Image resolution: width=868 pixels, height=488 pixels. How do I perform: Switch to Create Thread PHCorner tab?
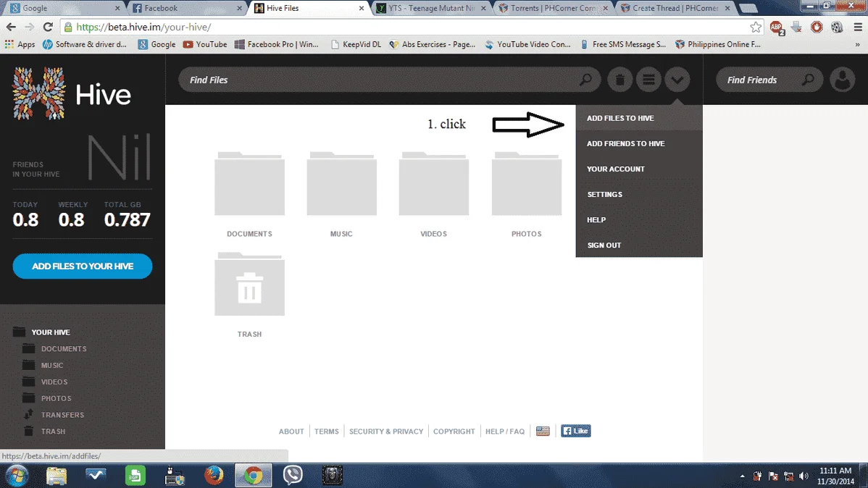click(x=675, y=8)
